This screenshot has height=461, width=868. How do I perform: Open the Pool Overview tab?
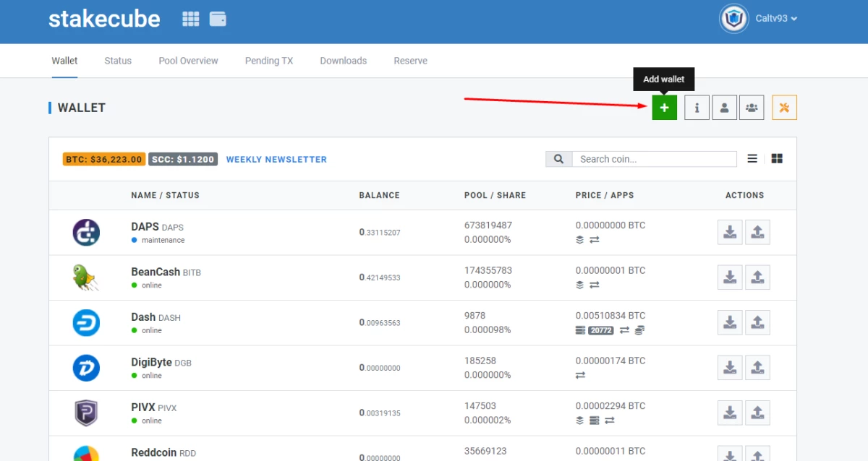(x=188, y=61)
